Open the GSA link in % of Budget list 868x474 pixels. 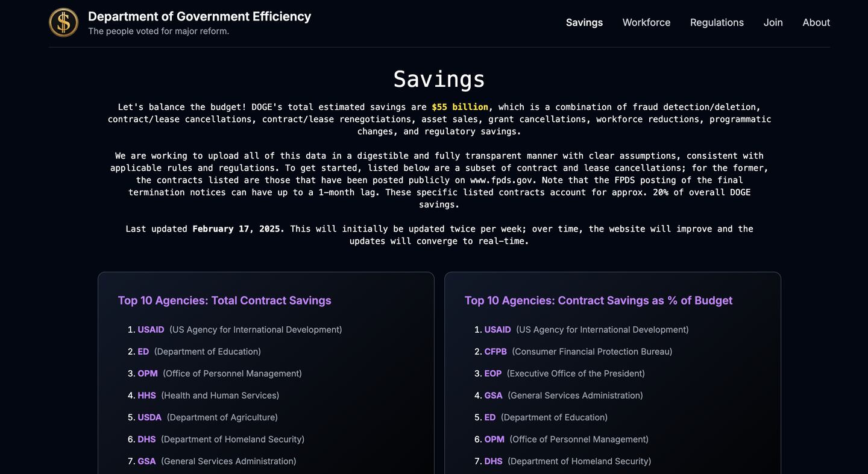(493, 395)
